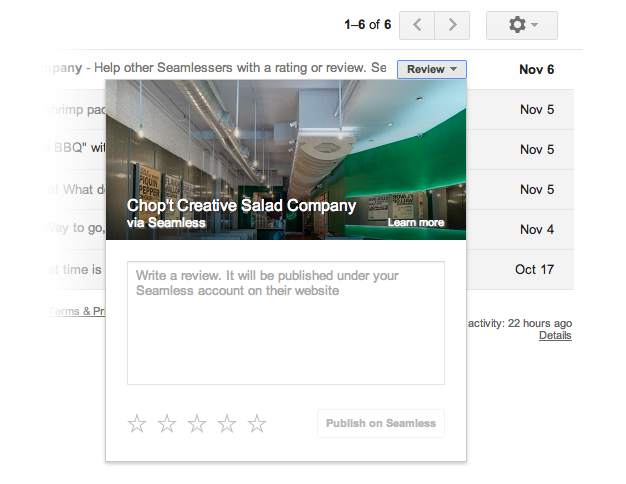
Task: Focus the write a review text box
Action: click(x=286, y=323)
